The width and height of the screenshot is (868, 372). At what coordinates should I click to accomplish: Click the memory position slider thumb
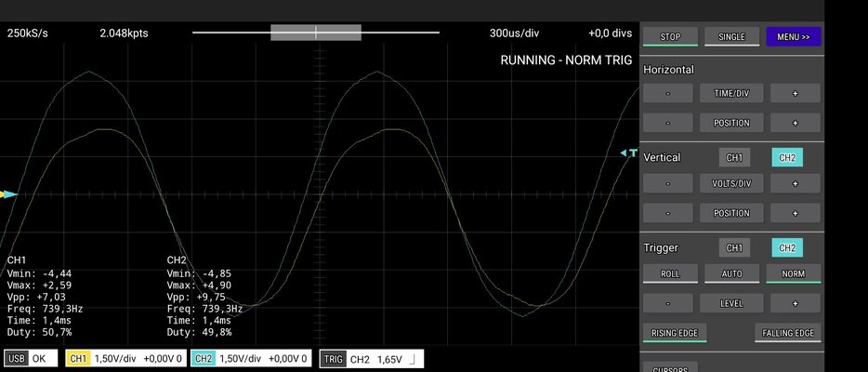(x=316, y=33)
